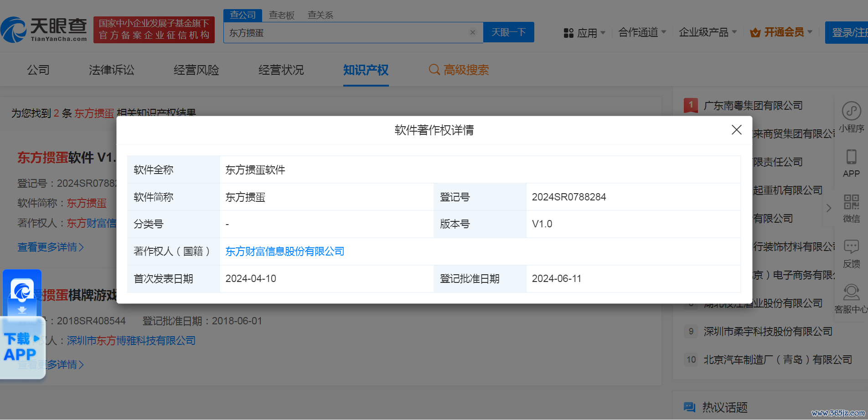Click the 小程序 sidebar icon
The height and width of the screenshot is (420, 868).
point(851,111)
